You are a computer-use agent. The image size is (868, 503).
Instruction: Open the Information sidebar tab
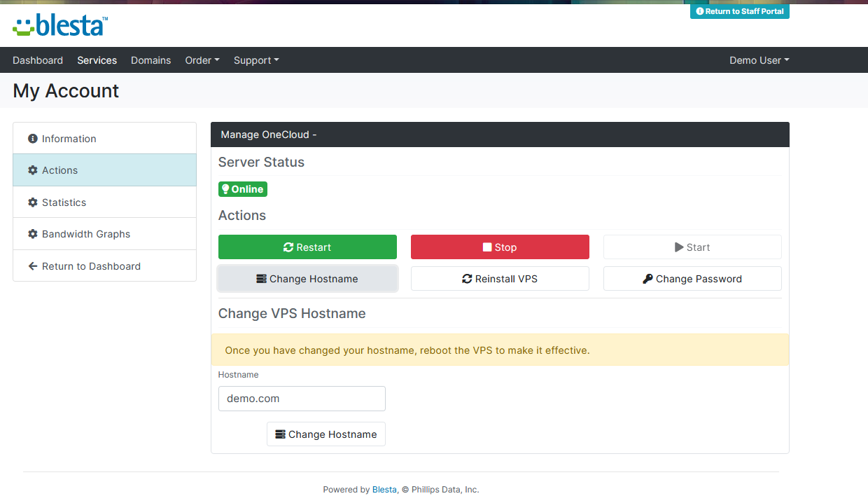(x=104, y=139)
